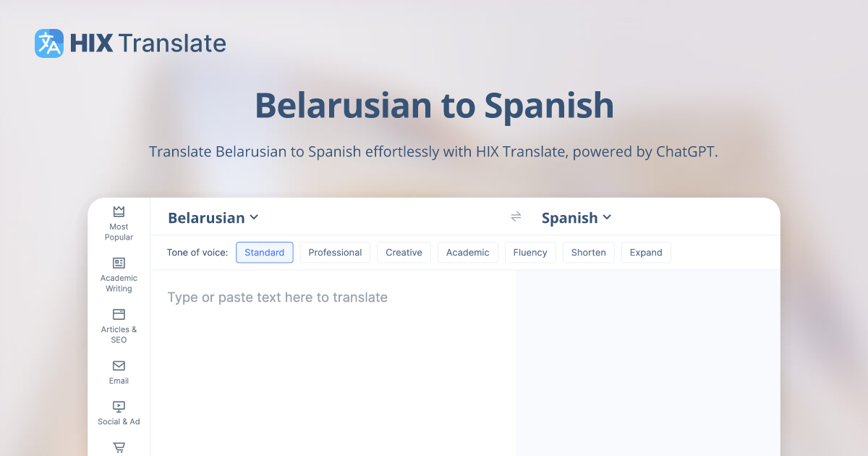Click the Expand tone button
The width and height of the screenshot is (868, 456).
click(646, 252)
